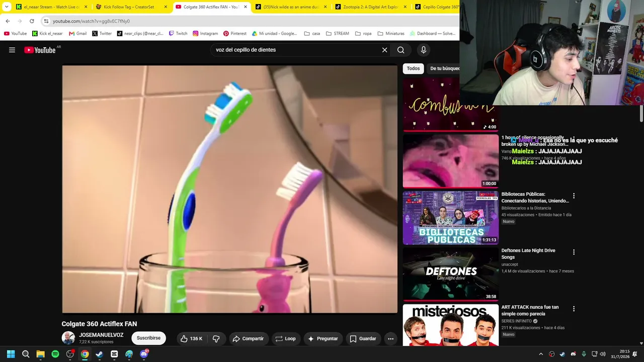The width and height of the screenshot is (644, 362).
Task: Launch File Explorer from the taskbar
Action: coord(40,354)
